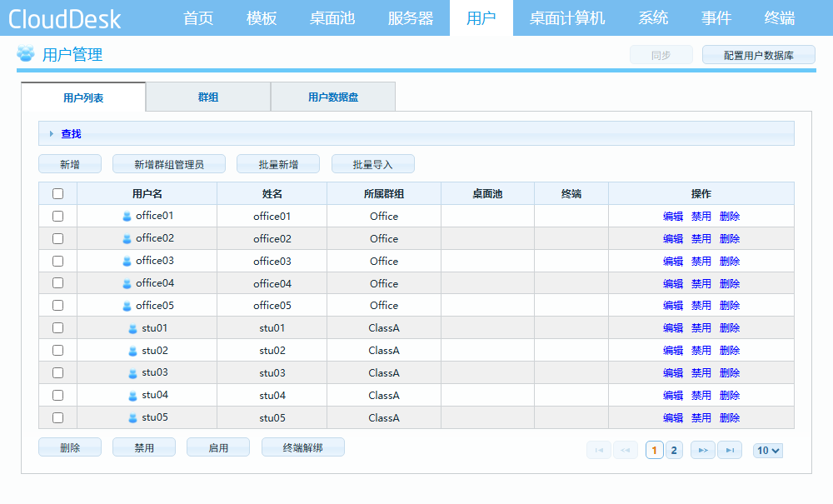Click 删除 link for stu05
The image size is (833, 504).
coord(730,418)
